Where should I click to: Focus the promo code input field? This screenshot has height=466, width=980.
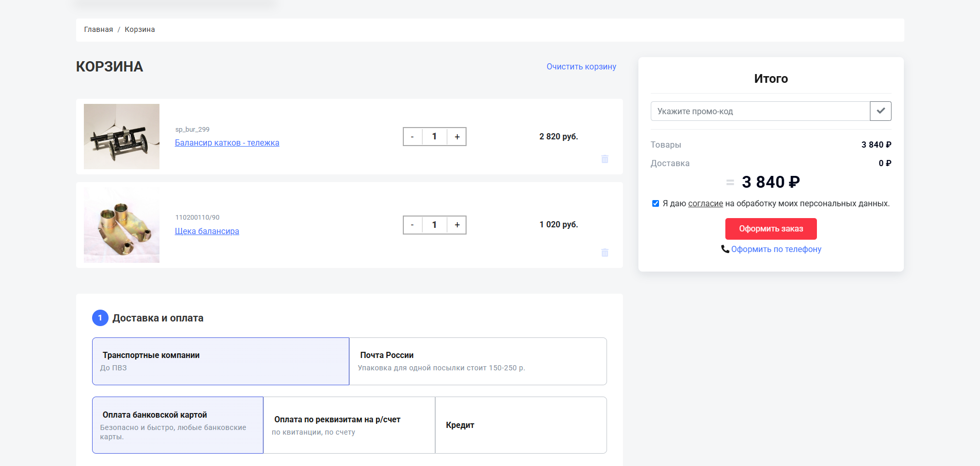click(760, 111)
